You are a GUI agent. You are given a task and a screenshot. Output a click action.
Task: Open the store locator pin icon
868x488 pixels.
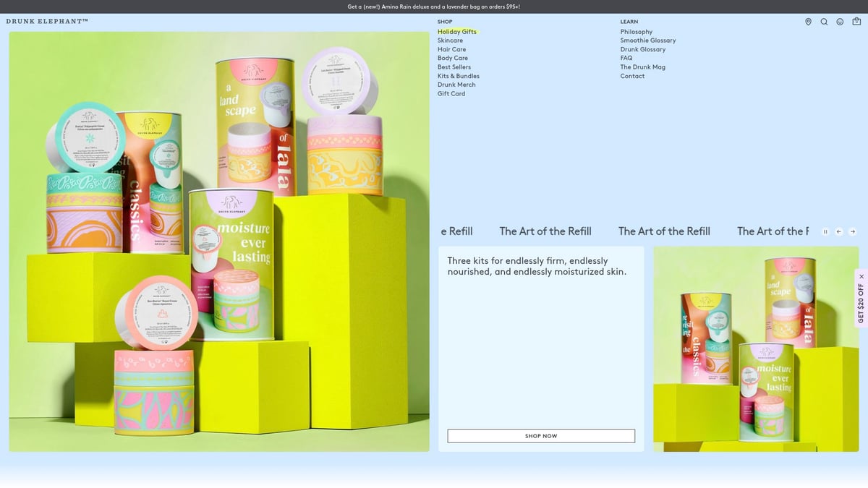tap(808, 22)
